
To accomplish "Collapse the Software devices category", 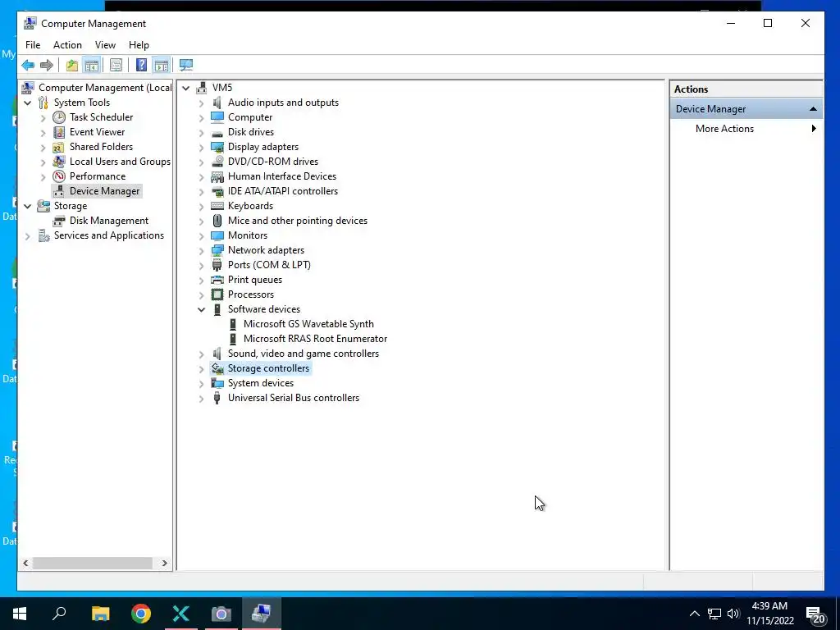I will 202,309.
